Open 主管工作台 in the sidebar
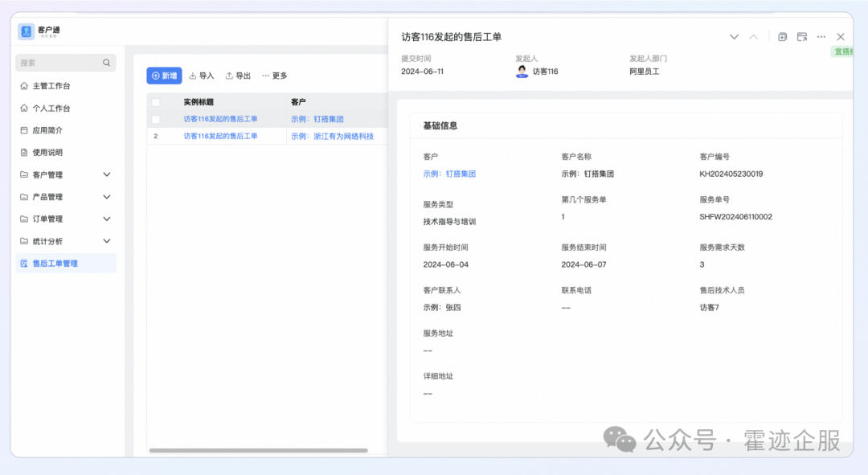Viewport: 868px width, 475px height. click(51, 86)
